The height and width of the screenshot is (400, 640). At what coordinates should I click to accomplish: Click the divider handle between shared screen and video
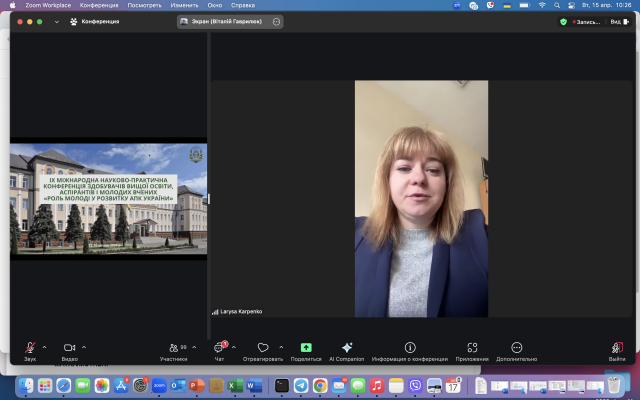209,199
